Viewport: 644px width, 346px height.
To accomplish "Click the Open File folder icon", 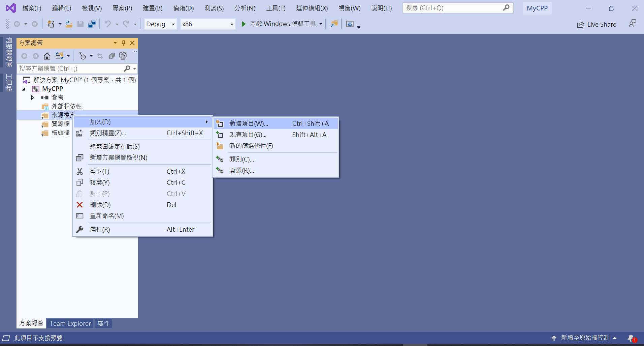I will click(x=69, y=24).
